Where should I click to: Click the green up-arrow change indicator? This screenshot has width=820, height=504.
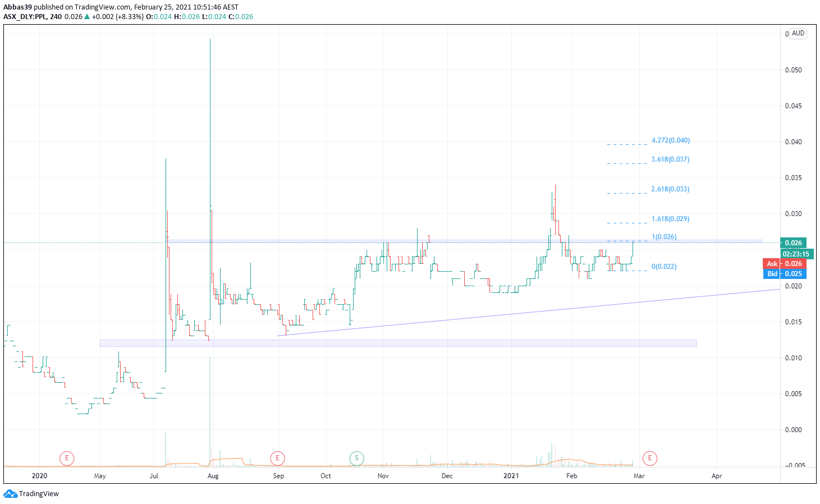click(x=87, y=17)
